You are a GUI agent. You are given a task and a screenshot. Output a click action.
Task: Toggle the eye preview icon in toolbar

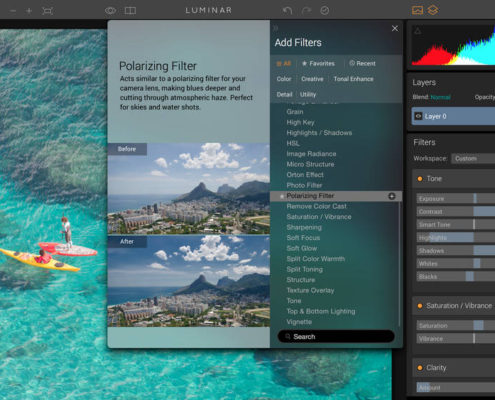[110, 11]
